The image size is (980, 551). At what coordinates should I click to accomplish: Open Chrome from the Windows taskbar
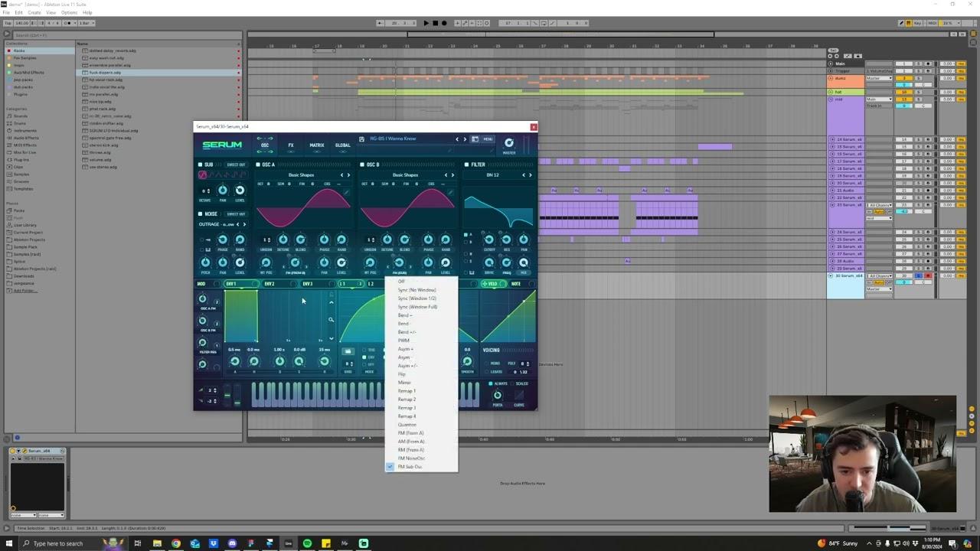coord(176,543)
